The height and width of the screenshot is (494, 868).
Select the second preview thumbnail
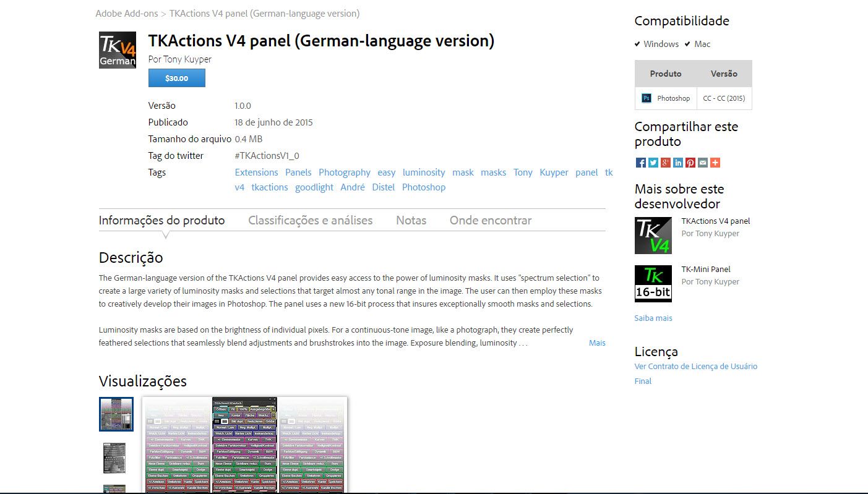pyautogui.click(x=114, y=458)
